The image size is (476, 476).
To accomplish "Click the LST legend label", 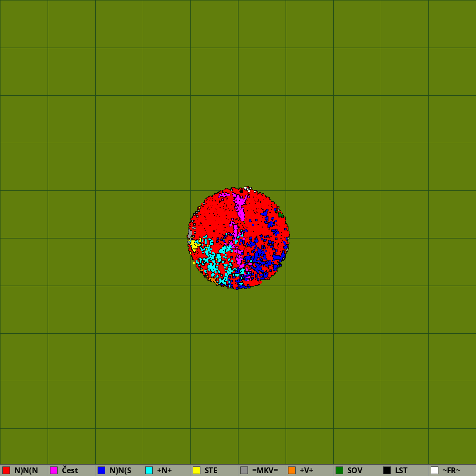I will (x=401, y=470).
